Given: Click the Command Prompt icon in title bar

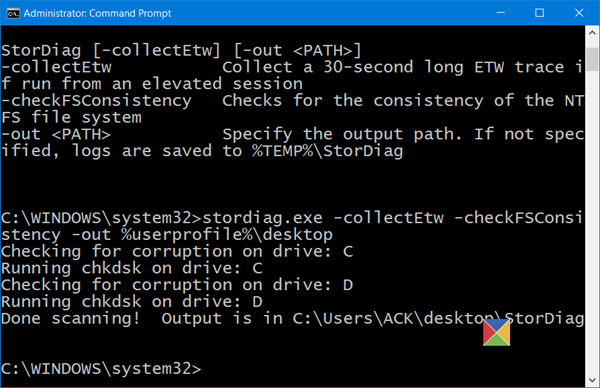Looking at the screenshot, I should point(13,13).
